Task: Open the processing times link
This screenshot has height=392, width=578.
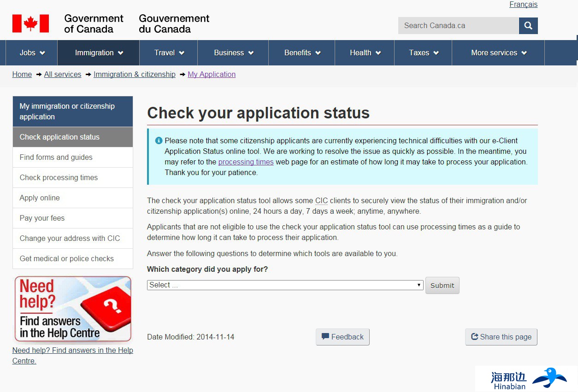Action: point(246,162)
